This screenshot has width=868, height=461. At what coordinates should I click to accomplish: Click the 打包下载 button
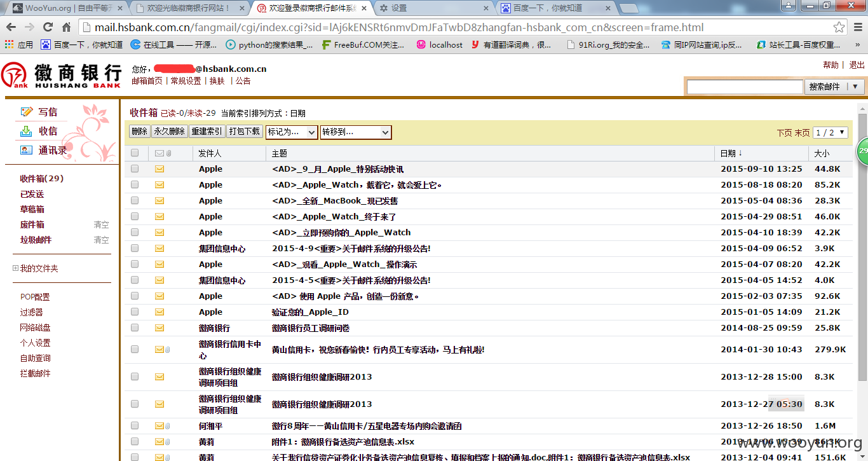point(244,132)
